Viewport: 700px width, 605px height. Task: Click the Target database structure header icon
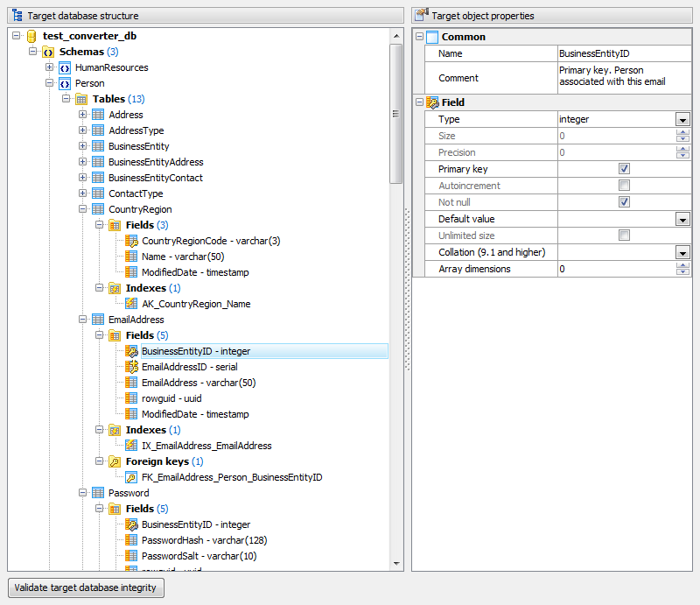[x=16, y=15]
